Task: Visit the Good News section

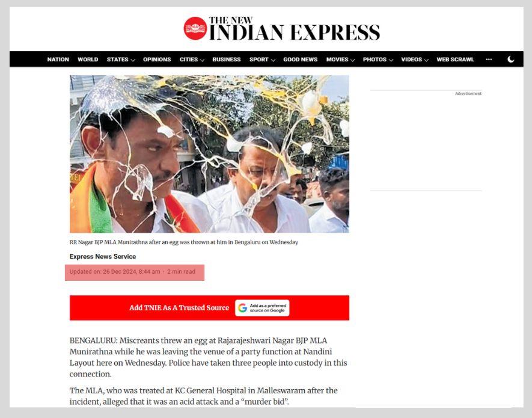Action: (301, 60)
